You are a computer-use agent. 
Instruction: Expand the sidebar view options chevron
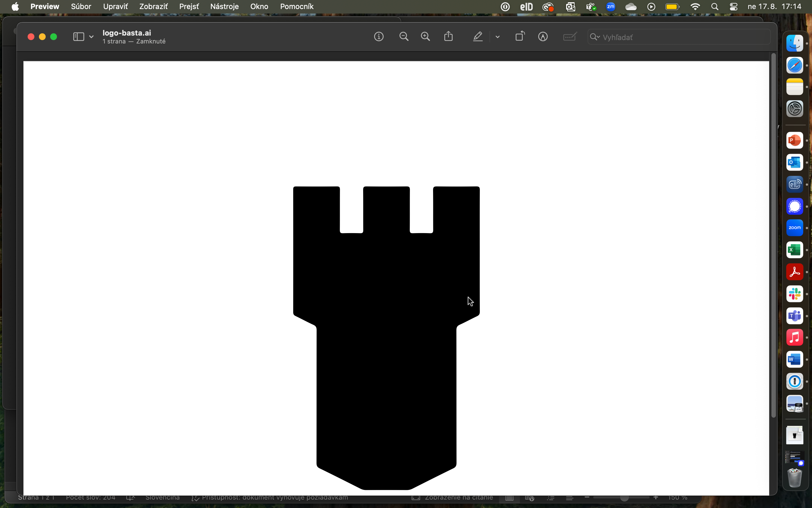(x=91, y=37)
